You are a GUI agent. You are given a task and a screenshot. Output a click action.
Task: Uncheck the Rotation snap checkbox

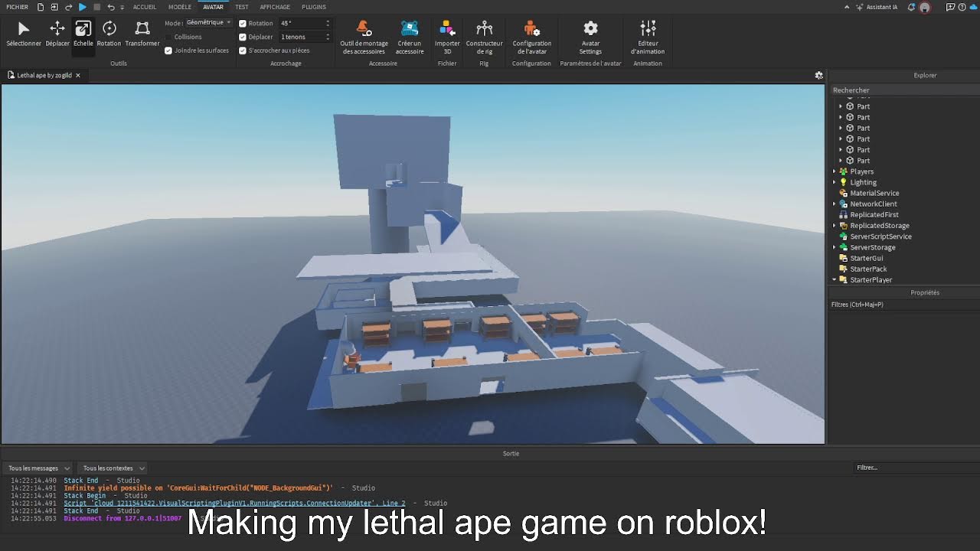click(243, 23)
